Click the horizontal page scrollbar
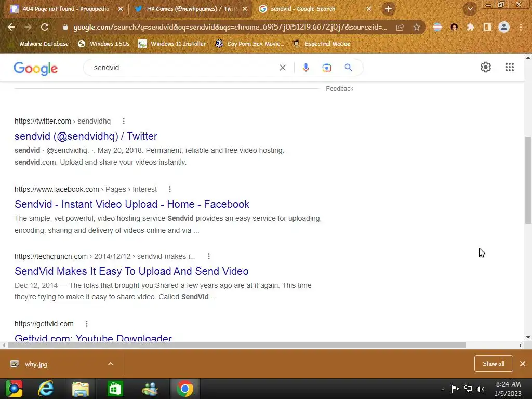 (236, 345)
